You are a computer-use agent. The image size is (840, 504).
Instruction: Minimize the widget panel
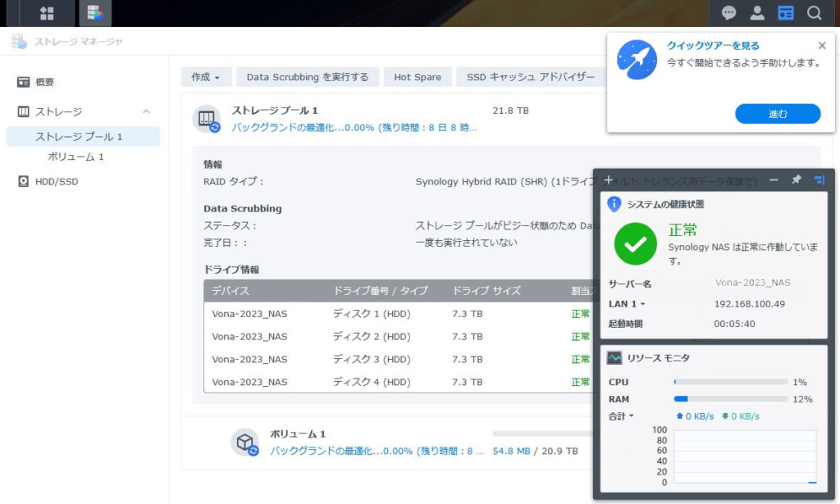pos(773,179)
